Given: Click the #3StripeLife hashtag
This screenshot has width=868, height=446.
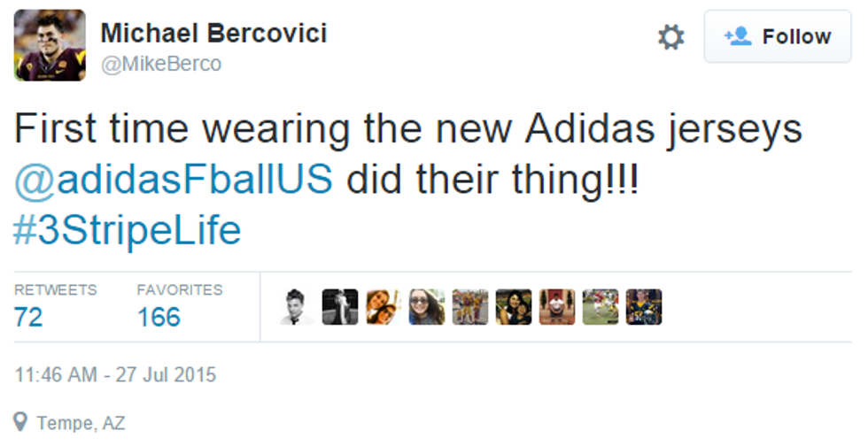Looking at the screenshot, I should pyautogui.click(x=128, y=230).
